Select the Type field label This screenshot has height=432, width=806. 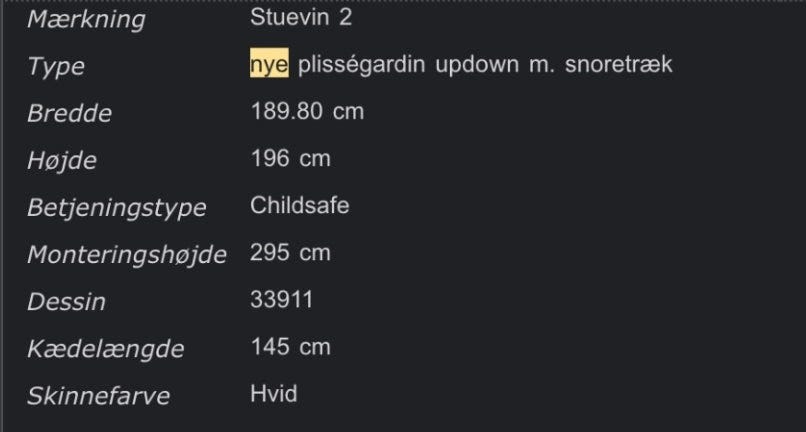click(56, 66)
